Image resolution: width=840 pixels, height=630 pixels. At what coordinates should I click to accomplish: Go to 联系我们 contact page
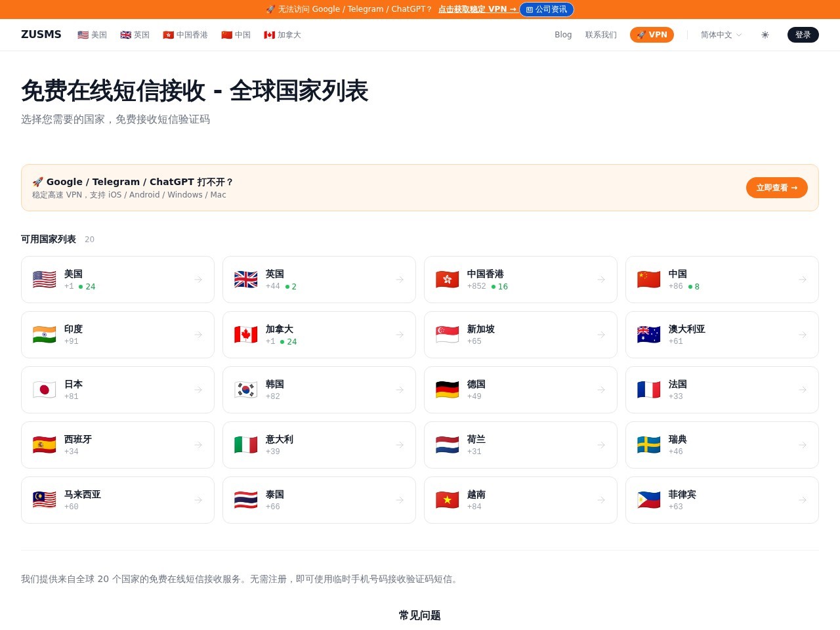coord(601,35)
